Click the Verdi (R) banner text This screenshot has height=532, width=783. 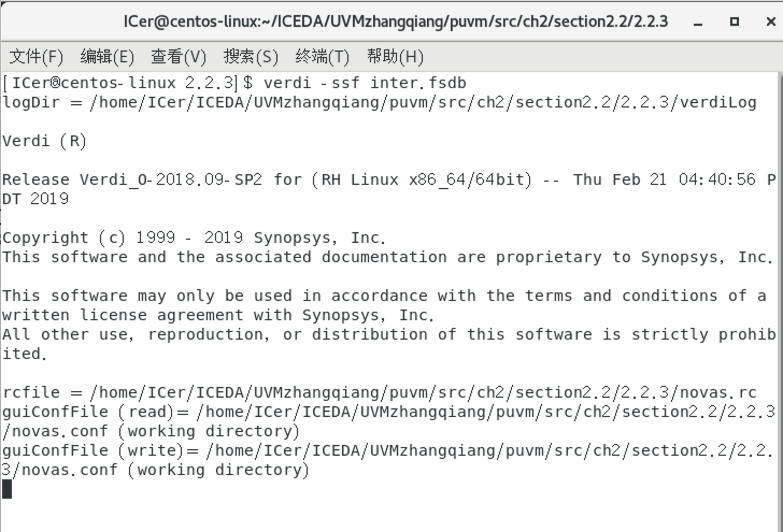[x=45, y=141]
